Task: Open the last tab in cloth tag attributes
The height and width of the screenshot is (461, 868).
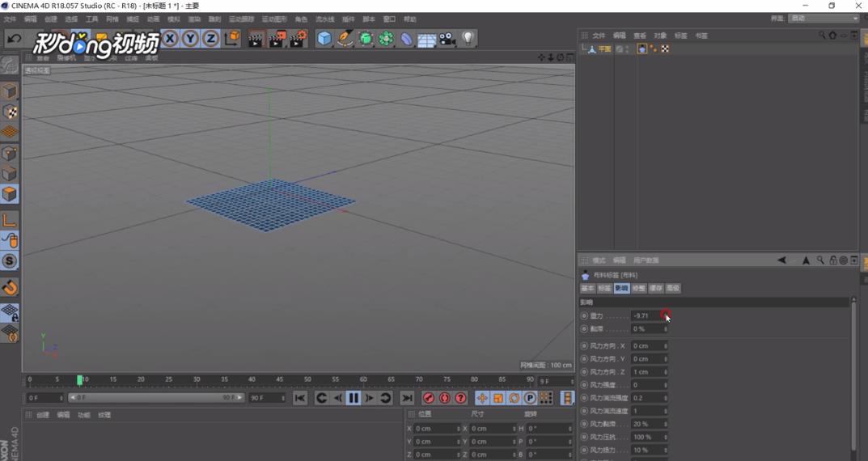Action: [672, 289]
